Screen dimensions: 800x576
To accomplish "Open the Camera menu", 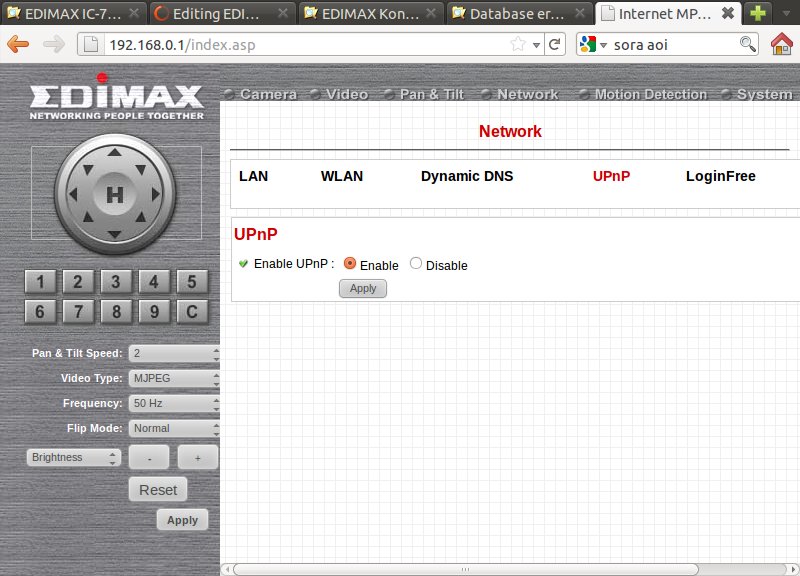I will (268, 94).
